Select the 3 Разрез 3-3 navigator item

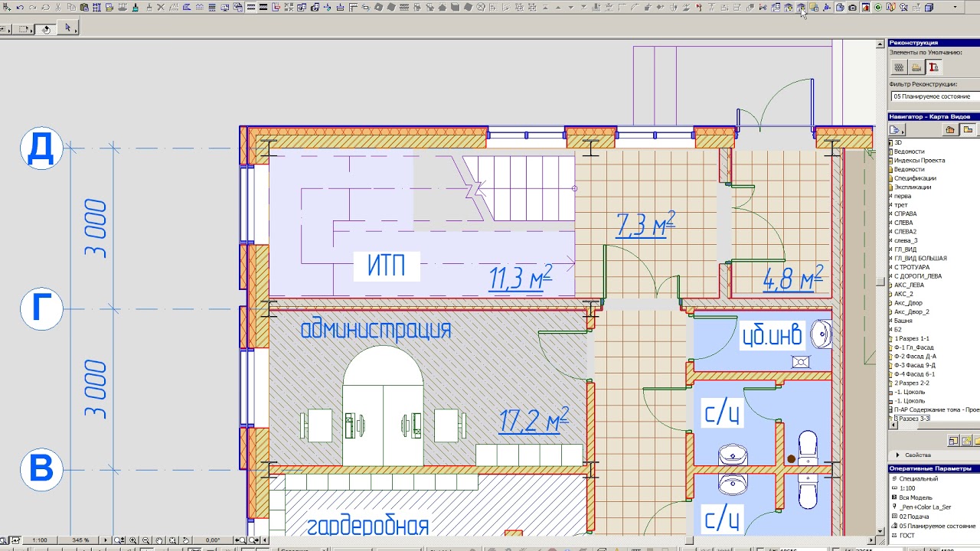tap(911, 419)
